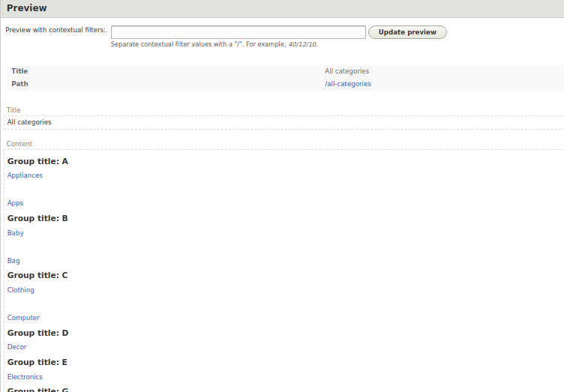Click the 'Group title: A' heading
Viewport: 564px width, 392px height.
pos(37,161)
